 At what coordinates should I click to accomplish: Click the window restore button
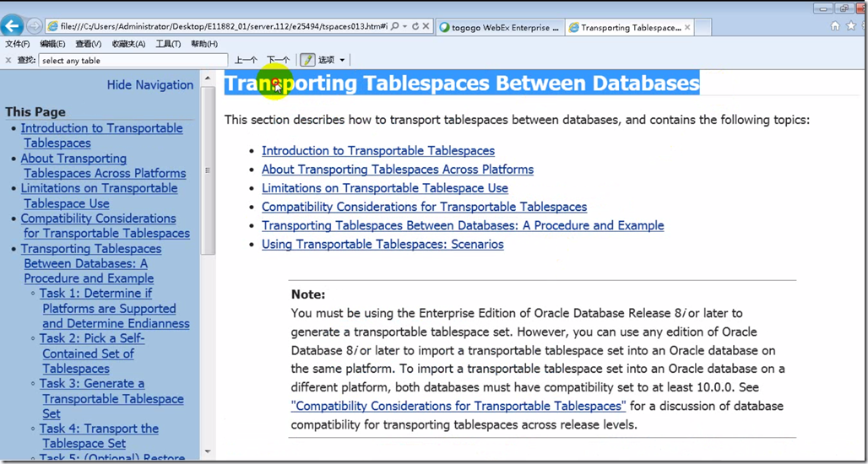point(844,8)
